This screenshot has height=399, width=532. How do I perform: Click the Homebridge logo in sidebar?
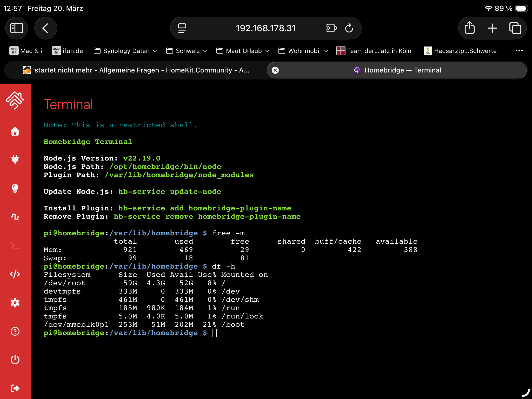(15, 101)
